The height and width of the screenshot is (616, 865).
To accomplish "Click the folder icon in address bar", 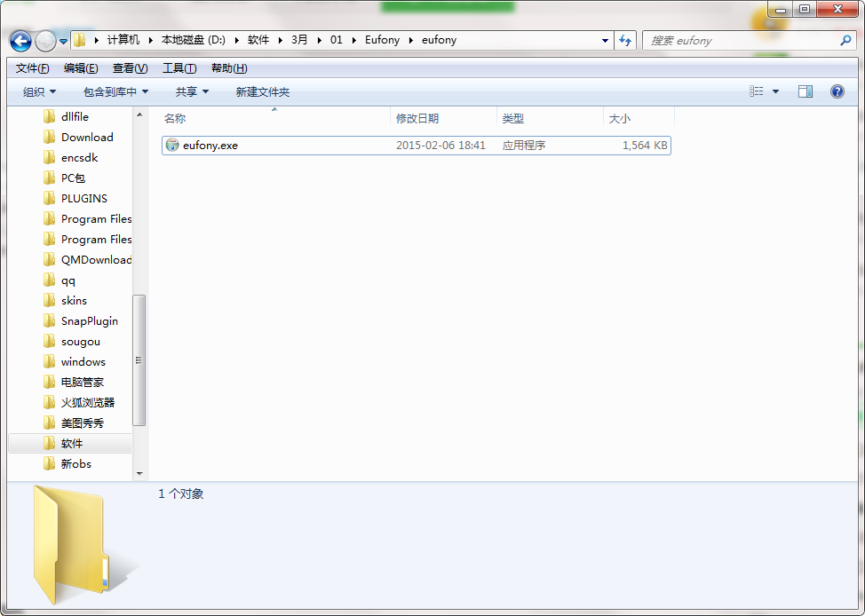I will click(79, 40).
